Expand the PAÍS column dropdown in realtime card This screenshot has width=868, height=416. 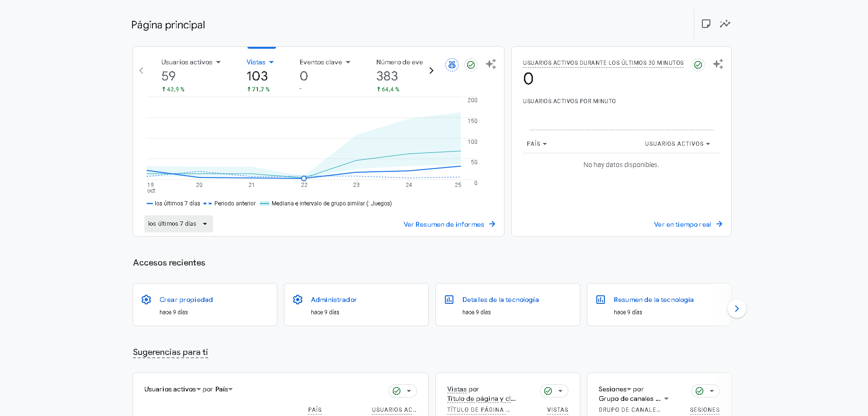point(537,144)
